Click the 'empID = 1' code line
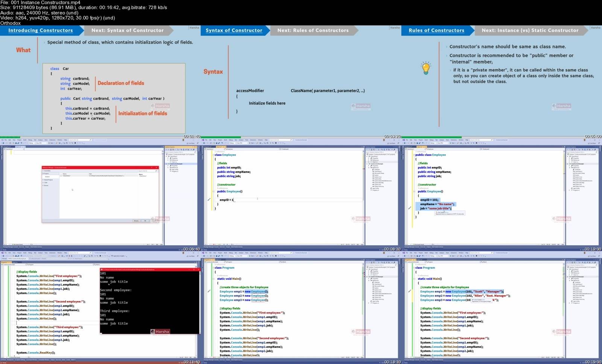The width and height of the screenshot is (602, 364). (227, 200)
